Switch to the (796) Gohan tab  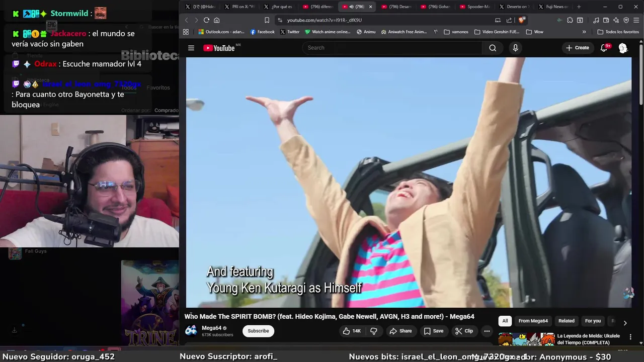pos(435,7)
